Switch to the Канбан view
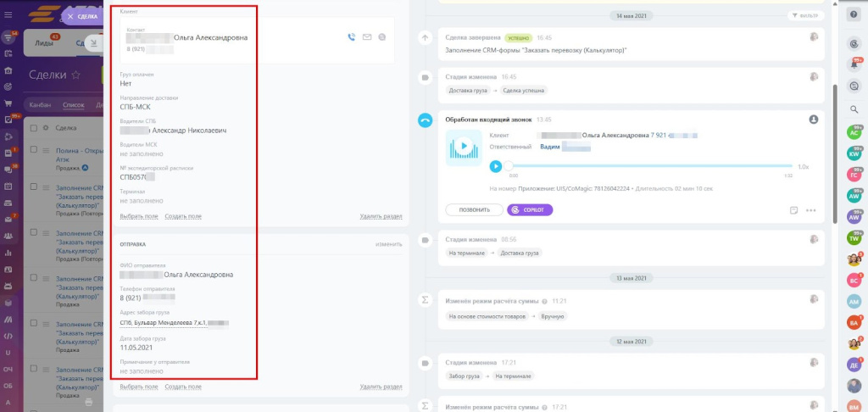Viewport: 868px width, 412px height. click(x=40, y=105)
